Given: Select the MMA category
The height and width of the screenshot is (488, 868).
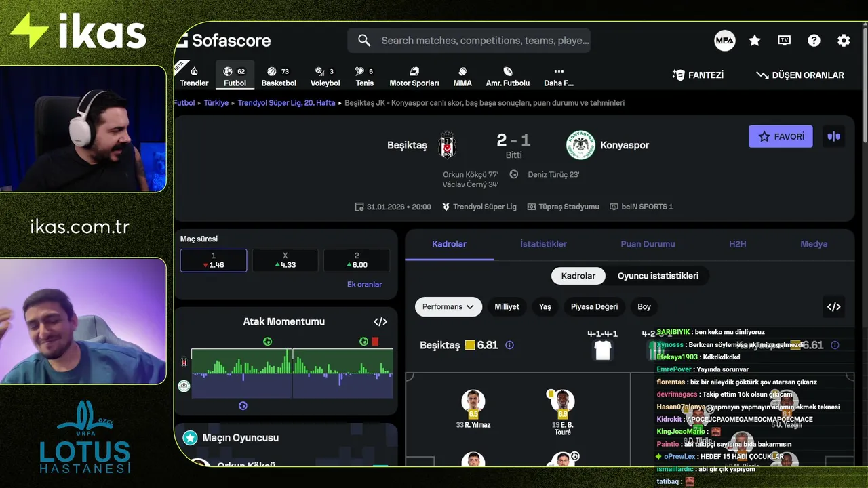Looking at the screenshot, I should pos(462,77).
